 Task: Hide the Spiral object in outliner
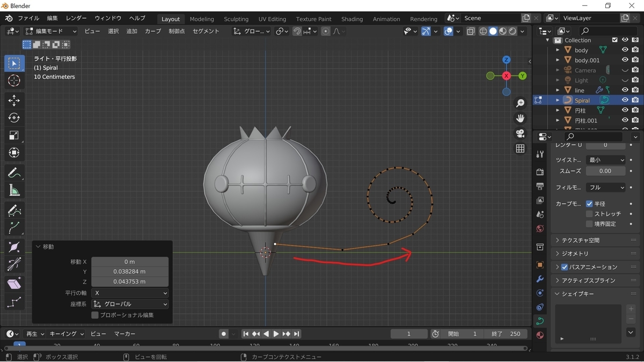[625, 100]
